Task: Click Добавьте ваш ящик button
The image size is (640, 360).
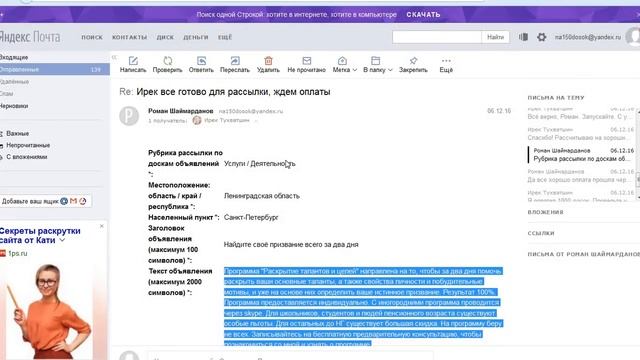Action: pyautogui.click(x=45, y=201)
